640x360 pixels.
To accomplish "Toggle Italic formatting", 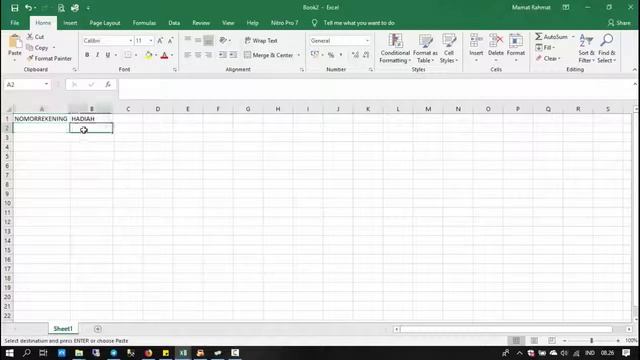I will click(97, 55).
